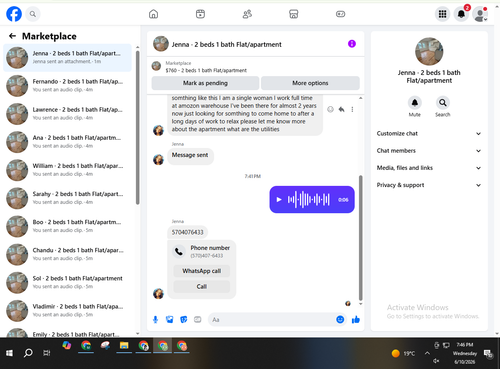This screenshot has width=500, height=369.
Task: Go back with arrow beside Marketplace
Action: (12, 36)
